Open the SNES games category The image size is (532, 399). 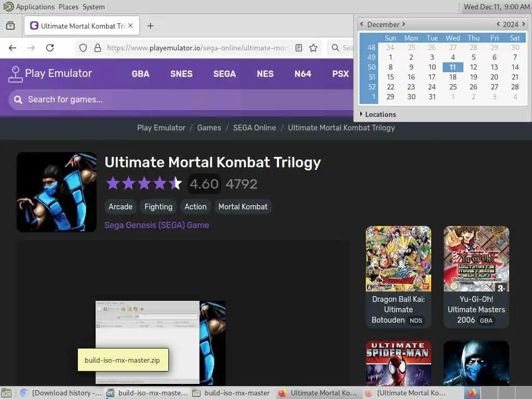pyautogui.click(x=181, y=74)
